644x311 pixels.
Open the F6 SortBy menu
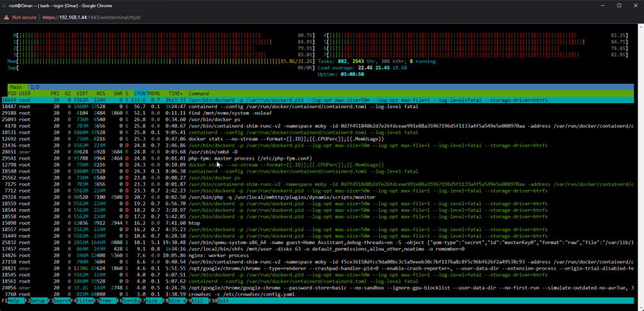coord(128,301)
